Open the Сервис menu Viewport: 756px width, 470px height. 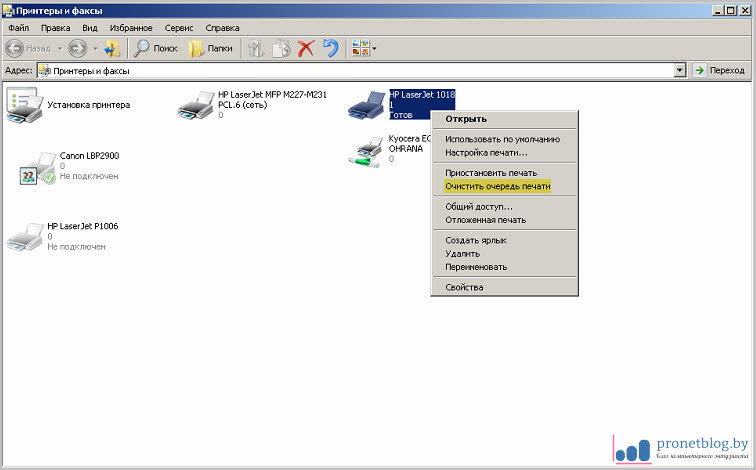click(x=179, y=28)
